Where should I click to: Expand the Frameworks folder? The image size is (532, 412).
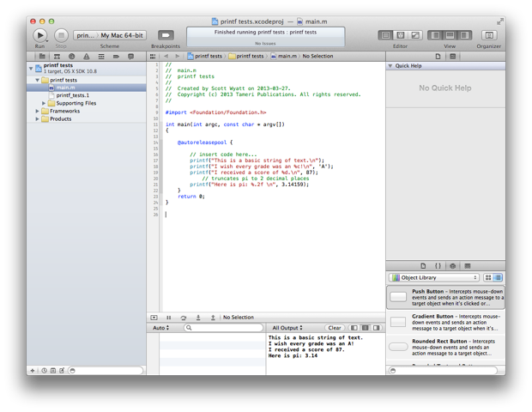39,111
